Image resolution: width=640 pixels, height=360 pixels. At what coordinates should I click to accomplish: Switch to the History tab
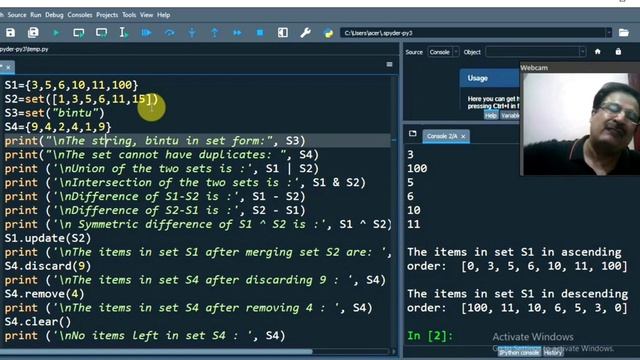coord(553,353)
